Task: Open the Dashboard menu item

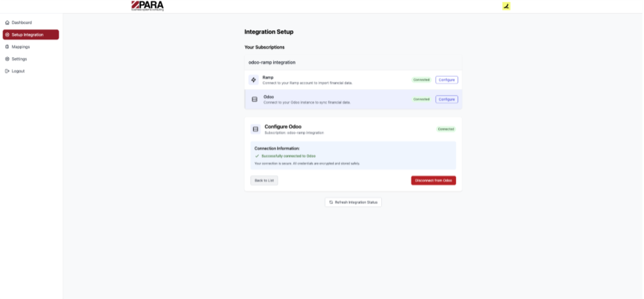Action: (x=31, y=23)
